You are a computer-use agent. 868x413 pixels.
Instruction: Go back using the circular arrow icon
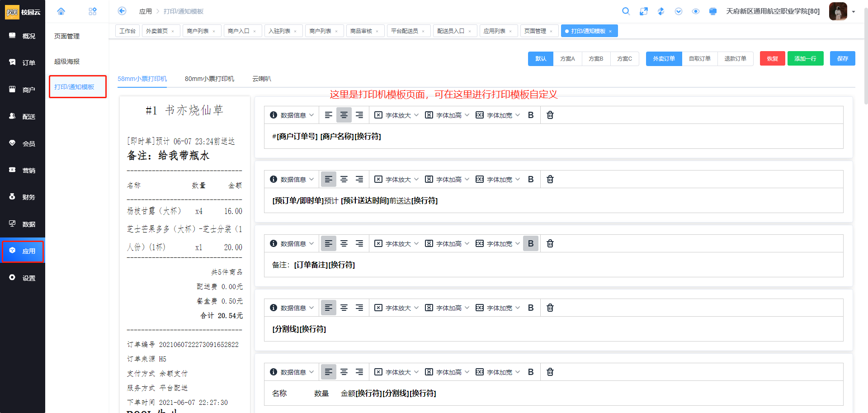[x=122, y=11]
